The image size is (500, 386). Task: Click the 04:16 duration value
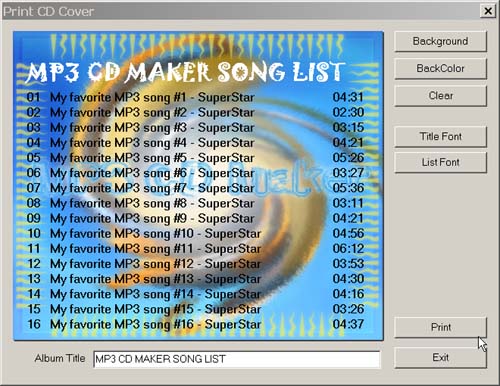(x=348, y=294)
